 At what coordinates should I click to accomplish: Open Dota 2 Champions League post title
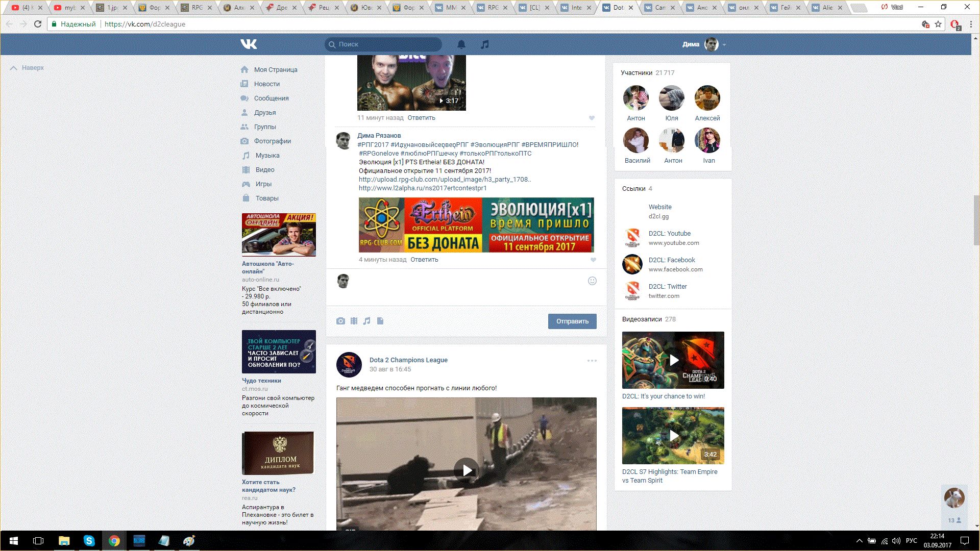[408, 360]
